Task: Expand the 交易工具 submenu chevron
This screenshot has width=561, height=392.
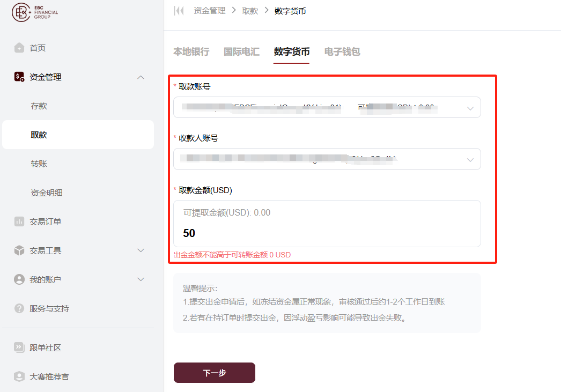Action: (141, 250)
